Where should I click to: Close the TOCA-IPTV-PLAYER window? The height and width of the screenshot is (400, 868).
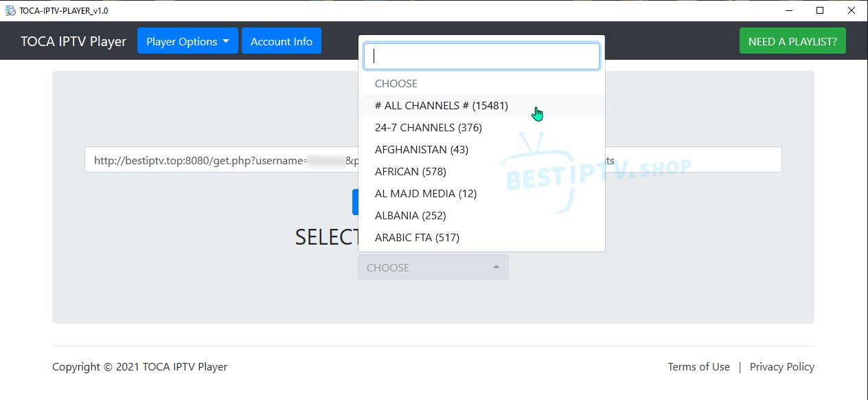(x=852, y=10)
